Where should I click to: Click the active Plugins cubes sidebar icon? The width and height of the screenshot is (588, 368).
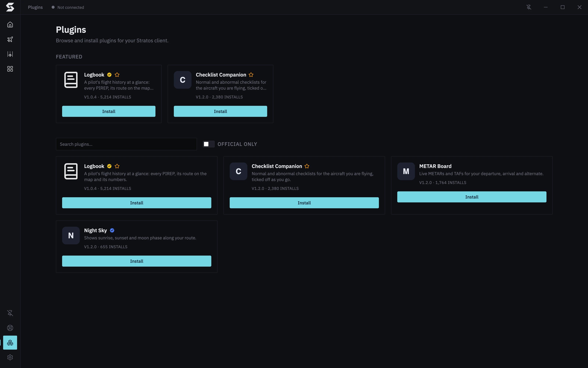click(x=10, y=342)
